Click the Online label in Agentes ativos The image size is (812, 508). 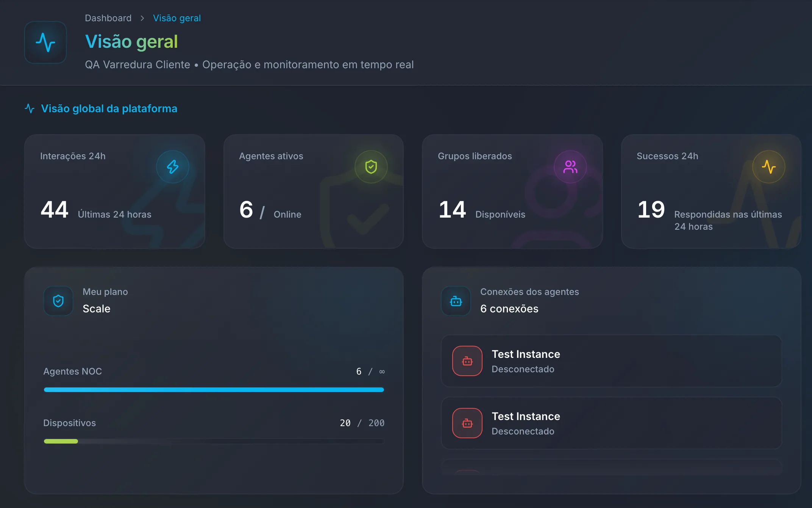pos(287,215)
